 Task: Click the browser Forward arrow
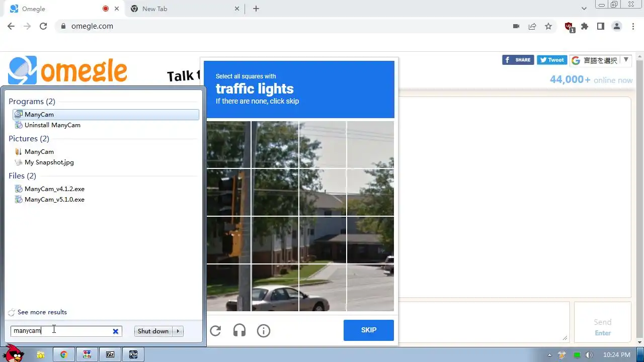[27, 26]
